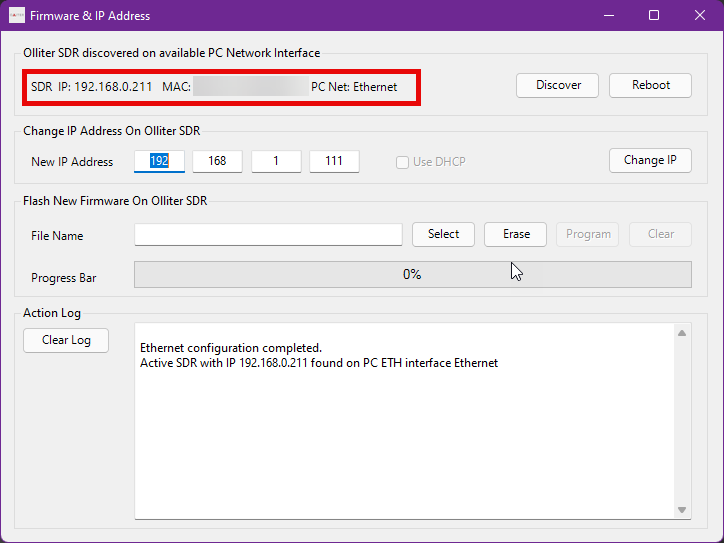Click the Change IP button
This screenshot has width=724, height=543.
[650, 160]
